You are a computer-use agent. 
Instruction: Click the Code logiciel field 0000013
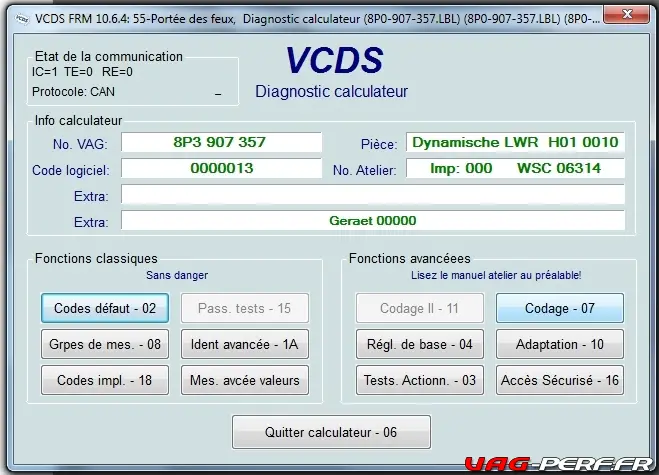(x=221, y=168)
